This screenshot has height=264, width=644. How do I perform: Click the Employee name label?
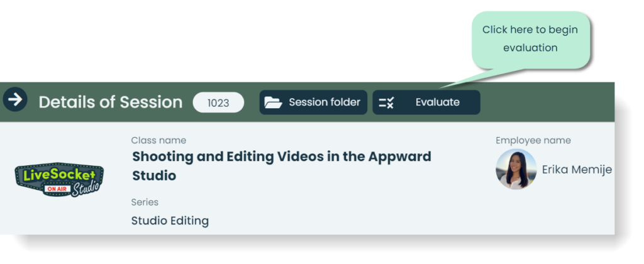[533, 140]
